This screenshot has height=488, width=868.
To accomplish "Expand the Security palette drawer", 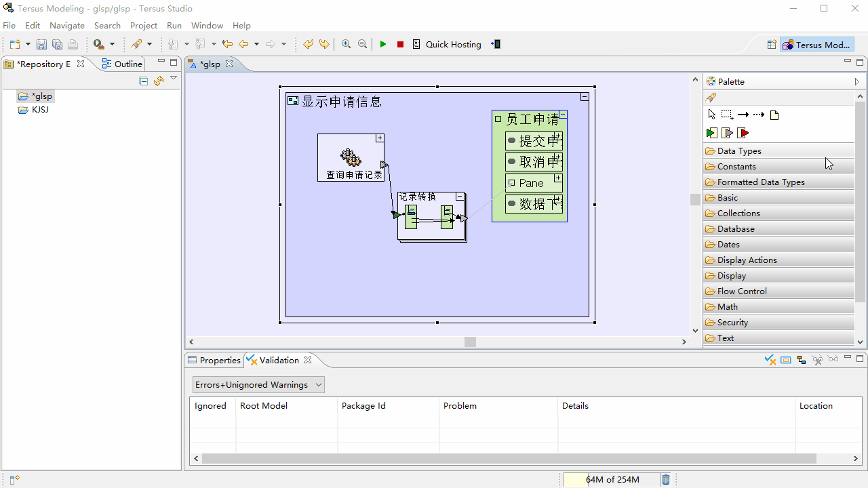I will (778, 323).
